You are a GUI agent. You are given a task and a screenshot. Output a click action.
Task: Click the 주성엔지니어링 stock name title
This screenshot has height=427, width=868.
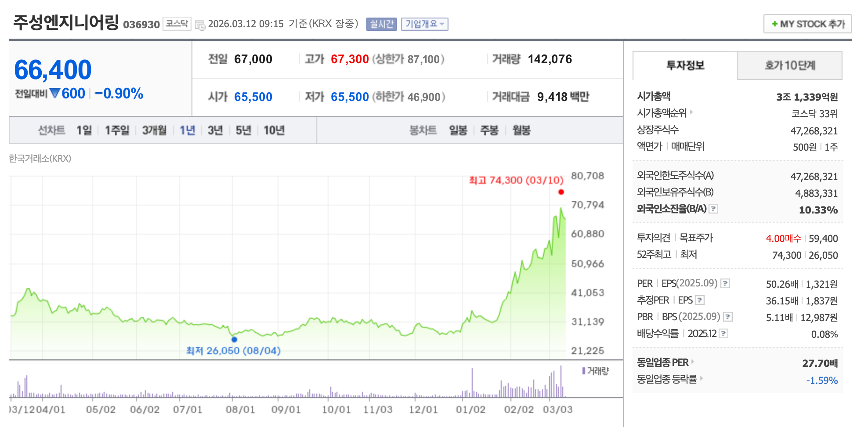click(66, 23)
